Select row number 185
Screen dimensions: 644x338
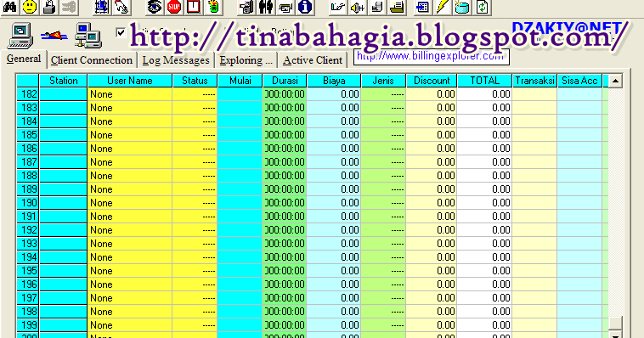(x=28, y=135)
